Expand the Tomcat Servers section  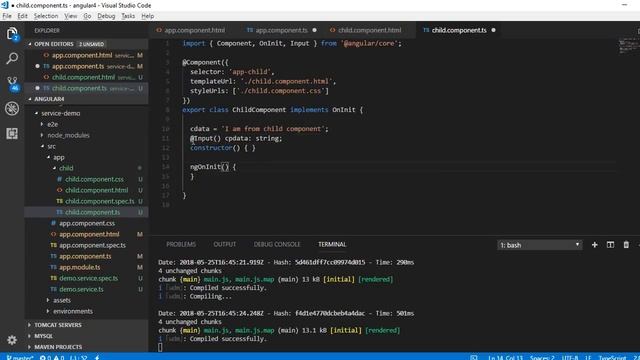(87, 325)
